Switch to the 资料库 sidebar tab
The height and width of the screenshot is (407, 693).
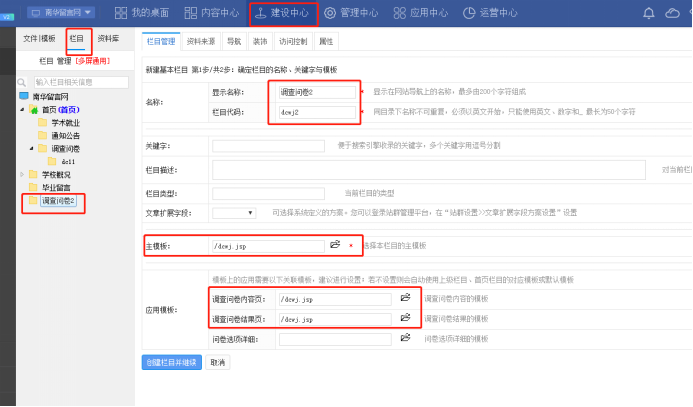coord(109,38)
